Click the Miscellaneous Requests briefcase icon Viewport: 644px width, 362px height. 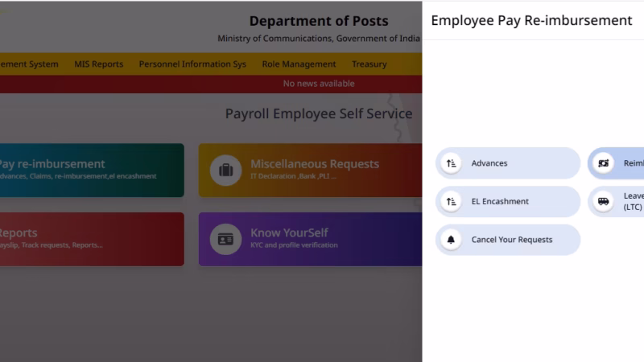(225, 170)
